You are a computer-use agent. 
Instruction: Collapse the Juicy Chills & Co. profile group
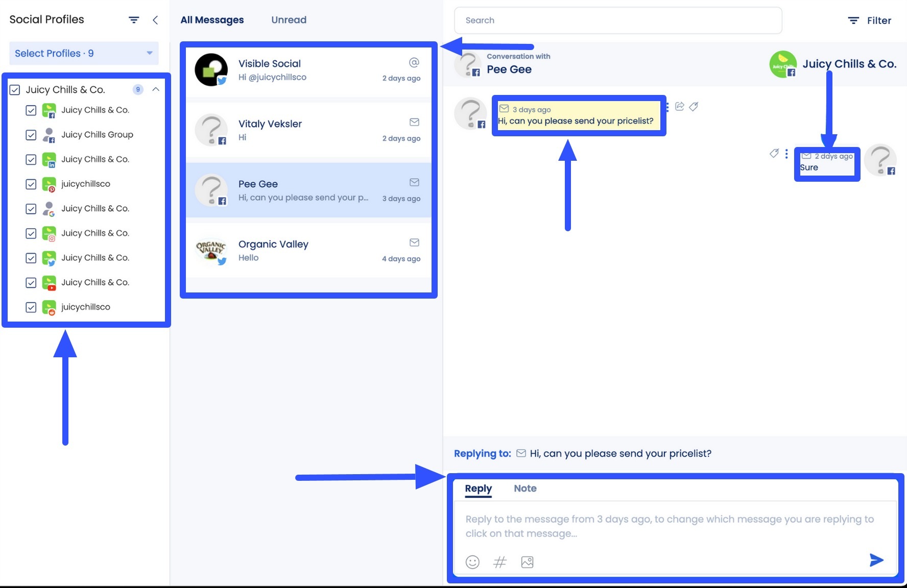[156, 89]
